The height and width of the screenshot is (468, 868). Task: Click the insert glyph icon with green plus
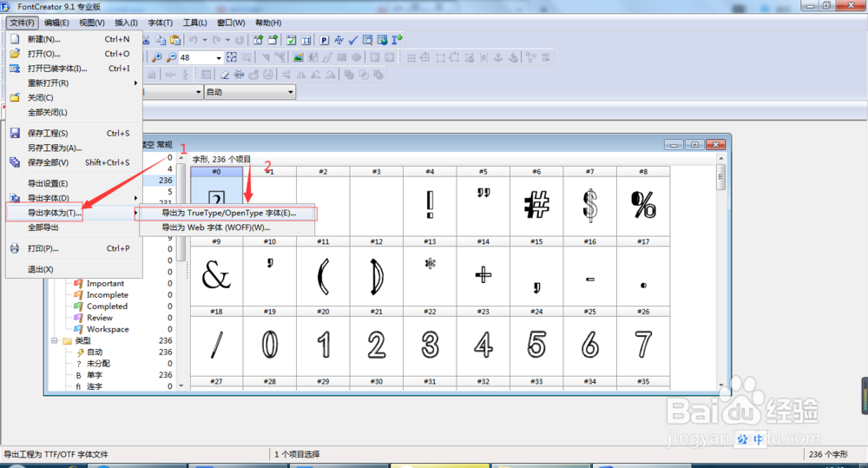point(273,40)
